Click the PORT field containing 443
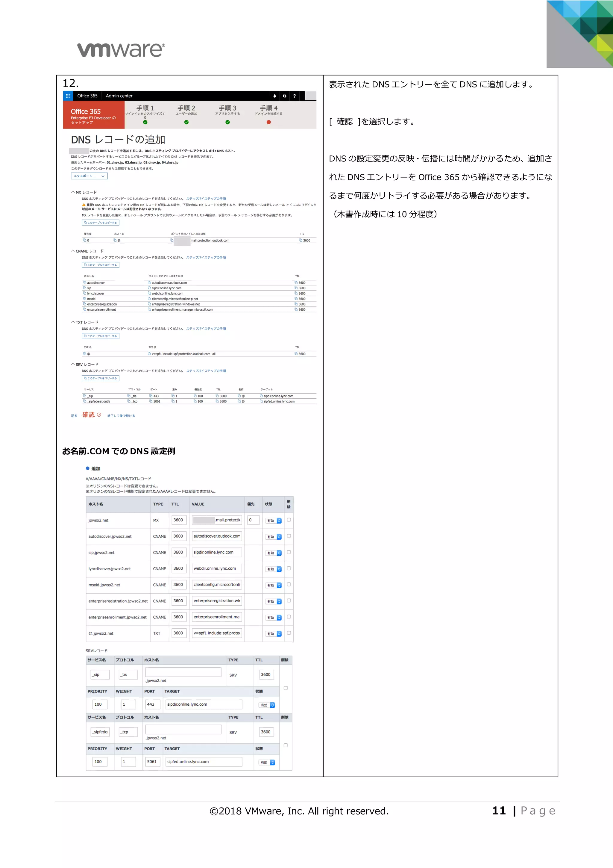Image resolution: width=613 pixels, height=868 pixels. [153, 704]
